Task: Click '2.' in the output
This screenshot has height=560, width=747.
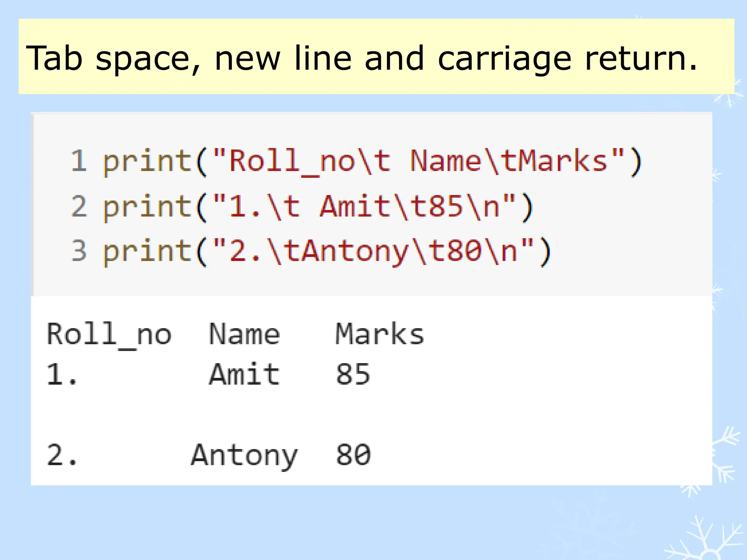Action: pos(62,455)
